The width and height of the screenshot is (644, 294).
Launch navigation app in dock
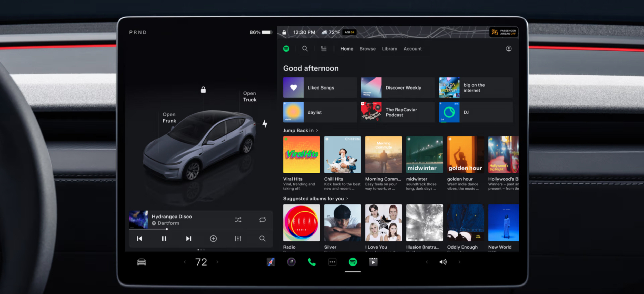click(x=270, y=262)
